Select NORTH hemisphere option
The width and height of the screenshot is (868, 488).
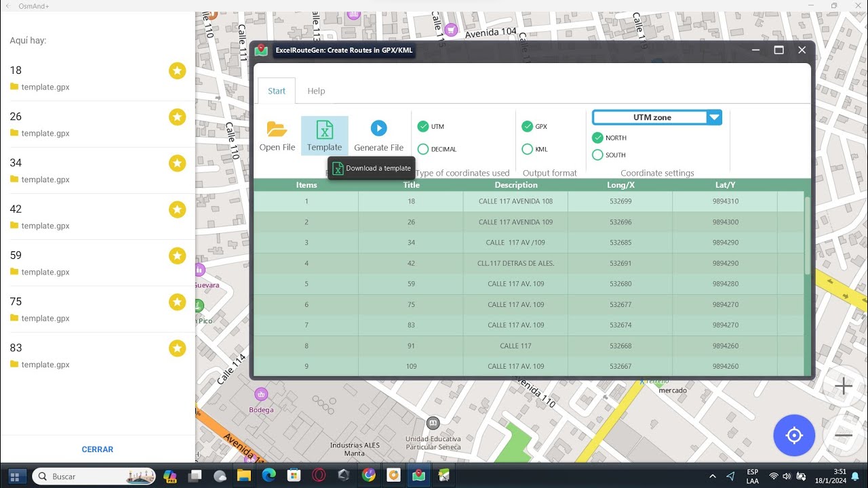click(x=597, y=138)
